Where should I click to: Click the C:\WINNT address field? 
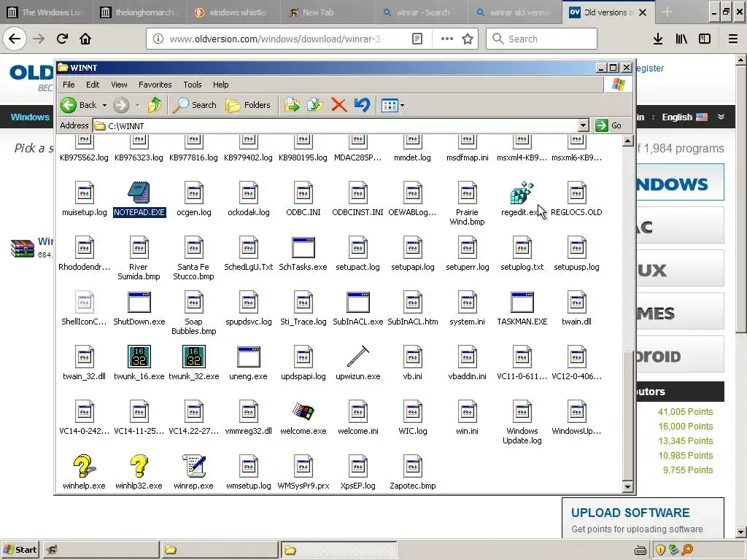336,125
